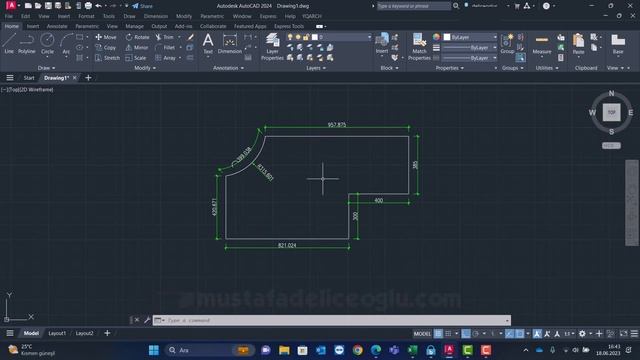The width and height of the screenshot is (640, 360).
Task: Switch to the Manage ribbon tab
Action: click(134, 26)
